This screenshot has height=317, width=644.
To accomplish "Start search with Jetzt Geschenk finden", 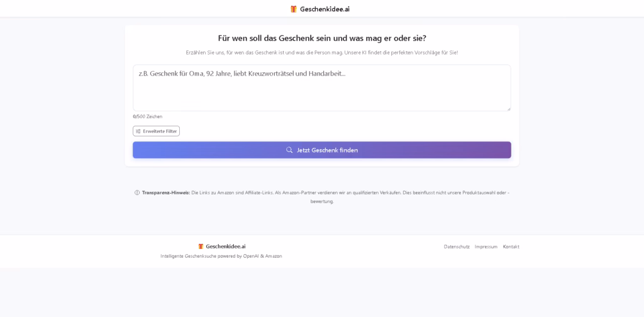I will 321,150.
